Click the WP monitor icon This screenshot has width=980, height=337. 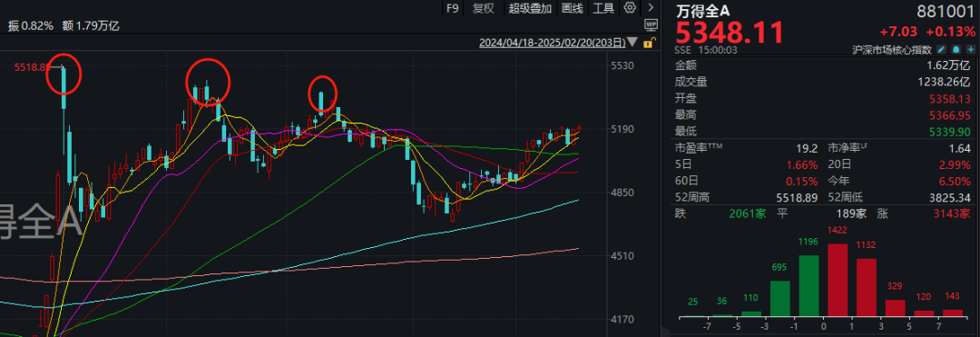[651, 25]
